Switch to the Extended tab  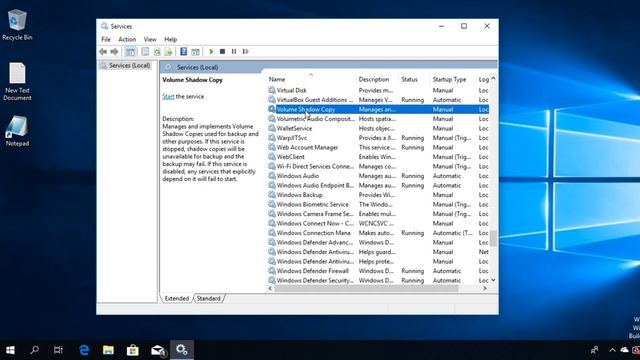(x=177, y=298)
